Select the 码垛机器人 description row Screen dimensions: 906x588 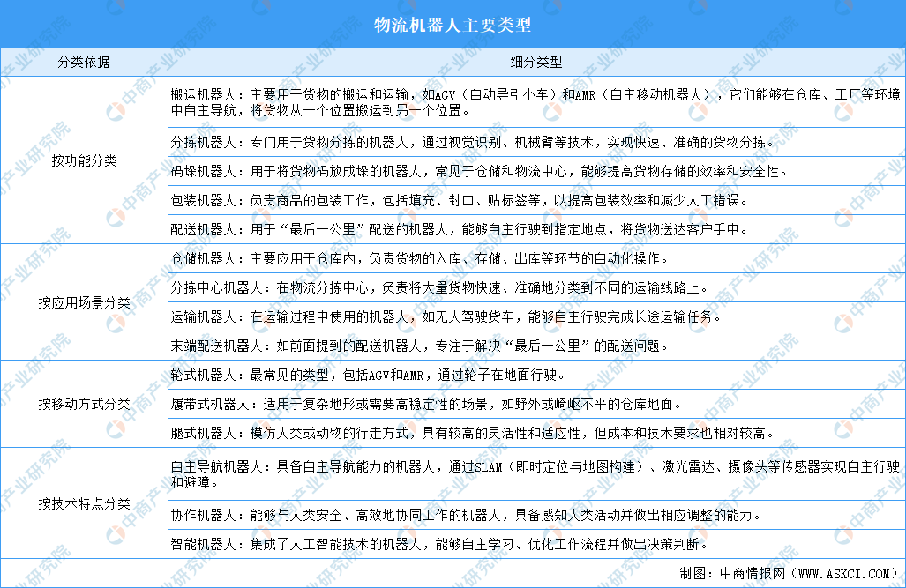click(x=536, y=171)
